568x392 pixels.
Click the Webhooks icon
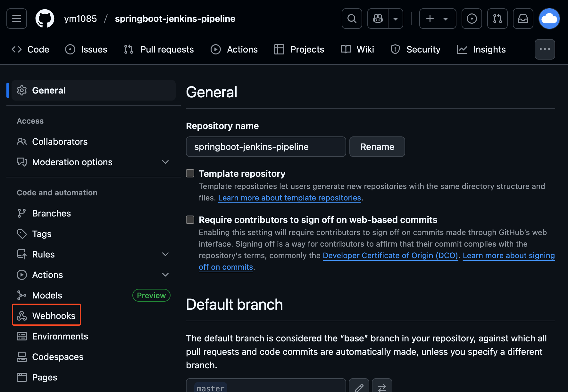pyautogui.click(x=22, y=316)
